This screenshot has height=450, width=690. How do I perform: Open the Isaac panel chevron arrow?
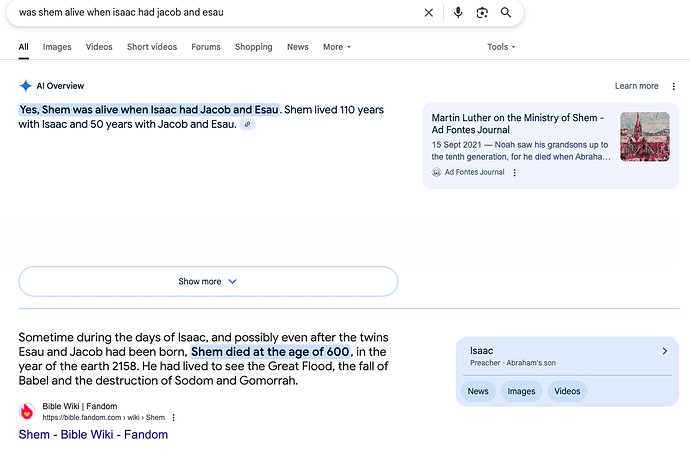(x=664, y=351)
